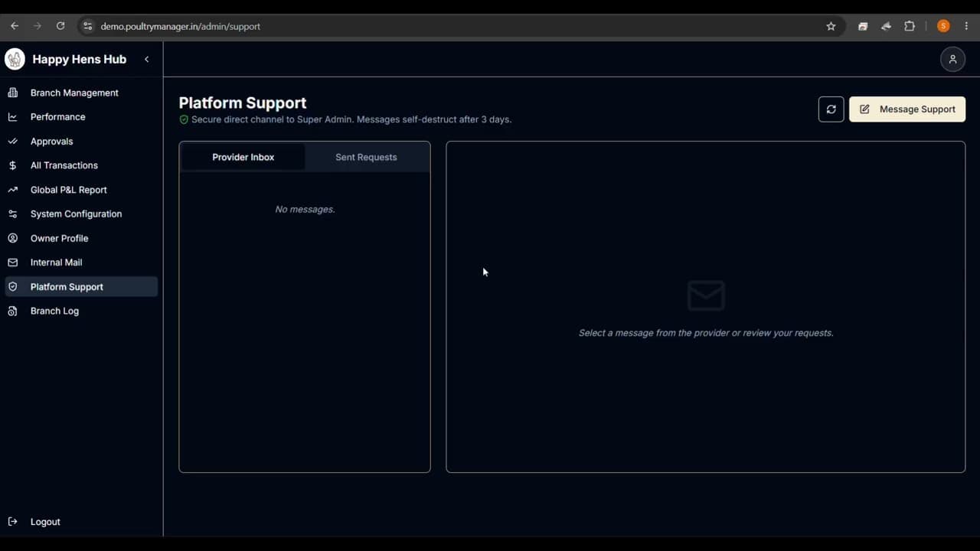Open the user account avatar menu
This screenshot has width=980, height=551.
coord(952,59)
